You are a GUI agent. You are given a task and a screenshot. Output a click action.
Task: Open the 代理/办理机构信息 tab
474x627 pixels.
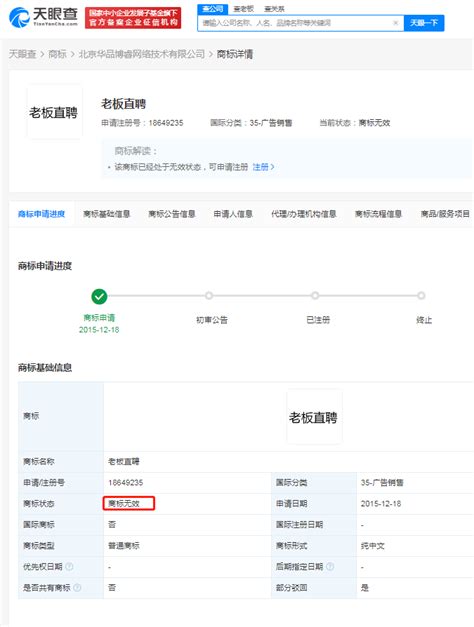(304, 214)
